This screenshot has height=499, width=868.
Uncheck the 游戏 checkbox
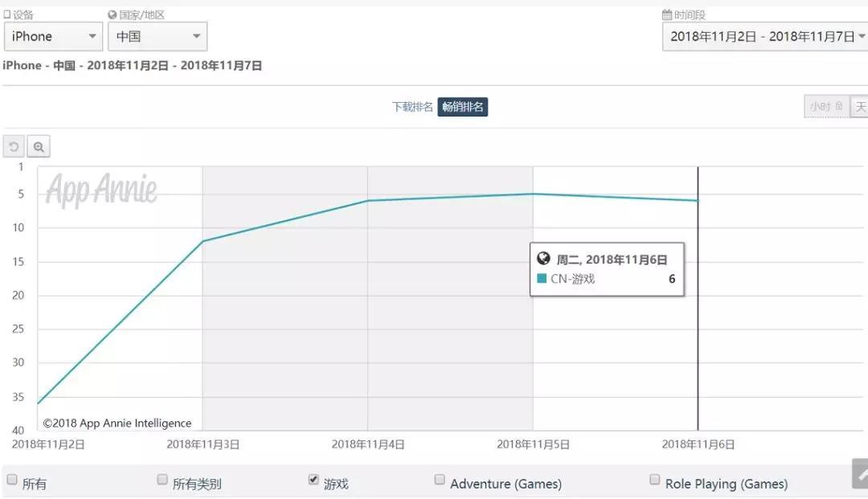pyautogui.click(x=313, y=480)
